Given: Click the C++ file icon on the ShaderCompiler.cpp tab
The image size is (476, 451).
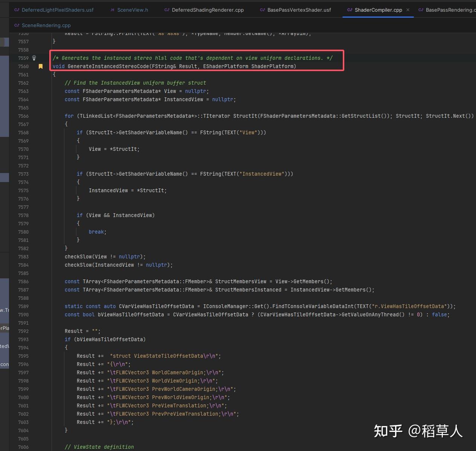Looking at the screenshot, I should coord(350,10).
